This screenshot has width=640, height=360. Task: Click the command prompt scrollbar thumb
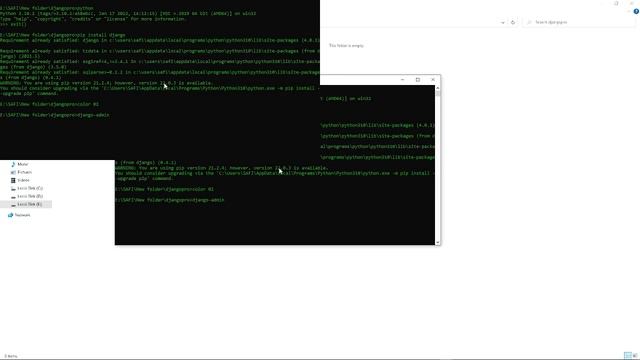coord(438,93)
